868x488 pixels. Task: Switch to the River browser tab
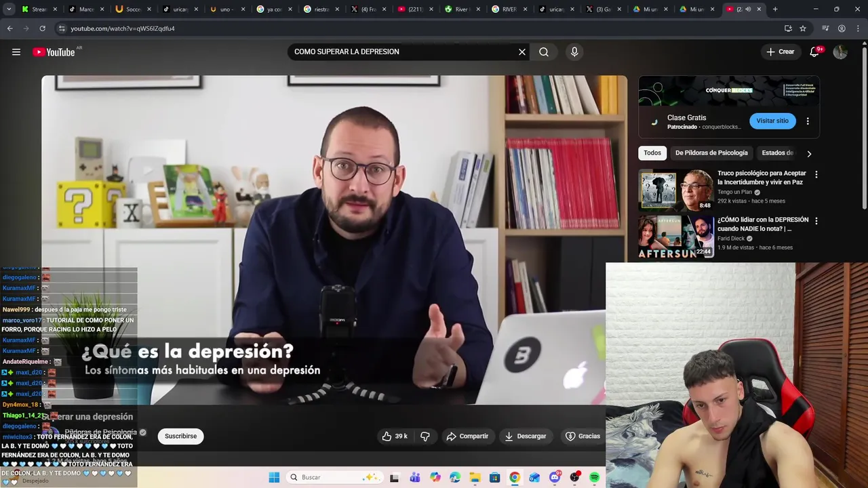coord(461,9)
